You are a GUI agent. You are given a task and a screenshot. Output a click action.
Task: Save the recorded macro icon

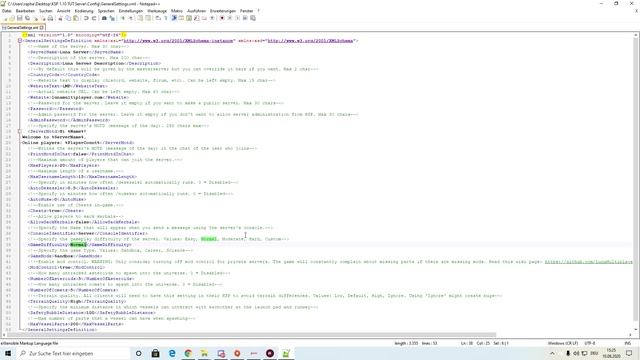(x=253, y=18)
